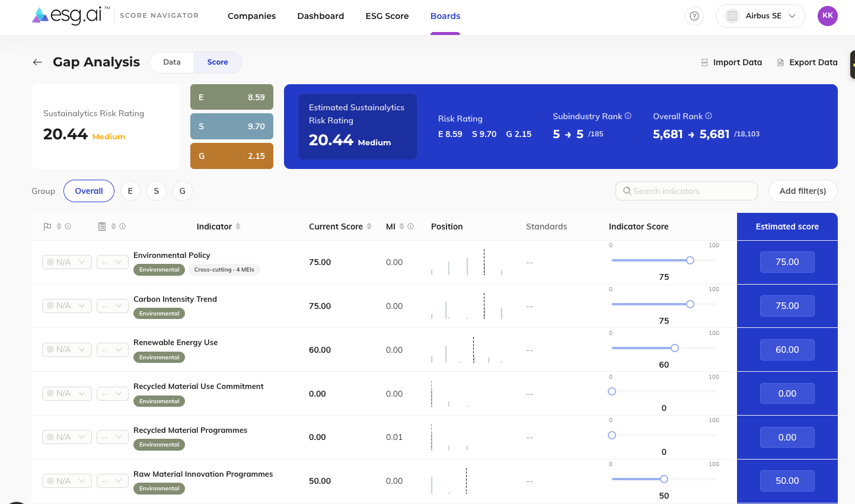Click the Cross-cutting · 4 MEIs tag

(x=224, y=270)
